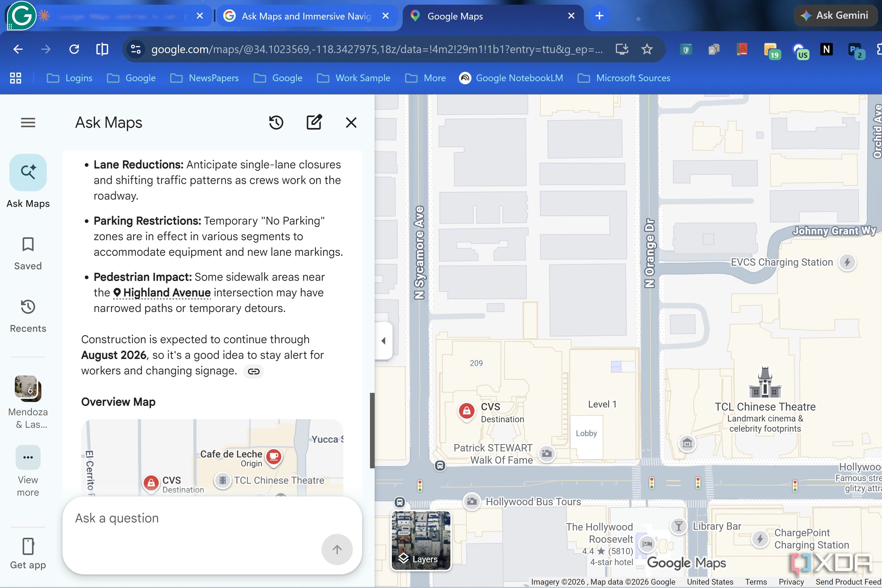Collapse the side panel arrow
The height and width of the screenshot is (588, 882).
click(x=383, y=341)
